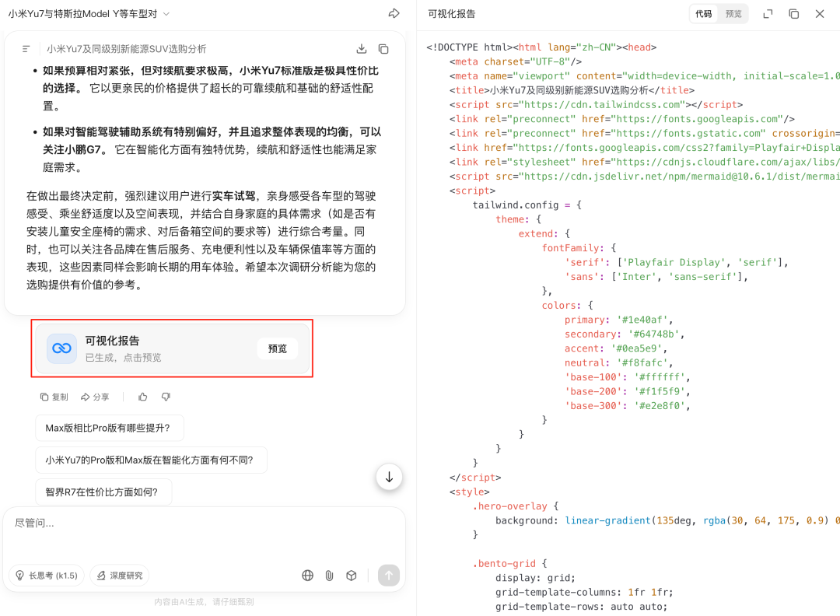The image size is (840, 616).
Task: Toggle the 长思考 (k1.5) mode
Action: [x=47, y=576]
